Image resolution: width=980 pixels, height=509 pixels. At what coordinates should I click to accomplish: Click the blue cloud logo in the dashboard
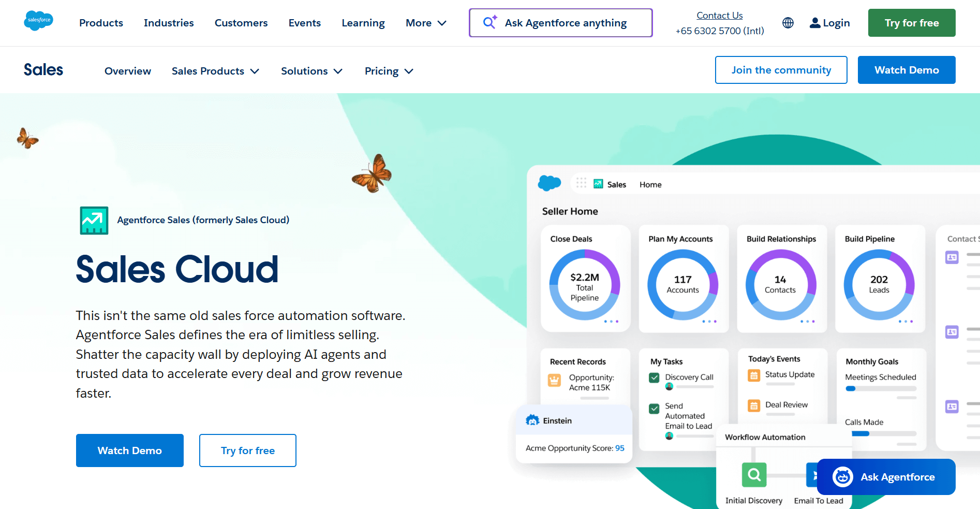[550, 183]
